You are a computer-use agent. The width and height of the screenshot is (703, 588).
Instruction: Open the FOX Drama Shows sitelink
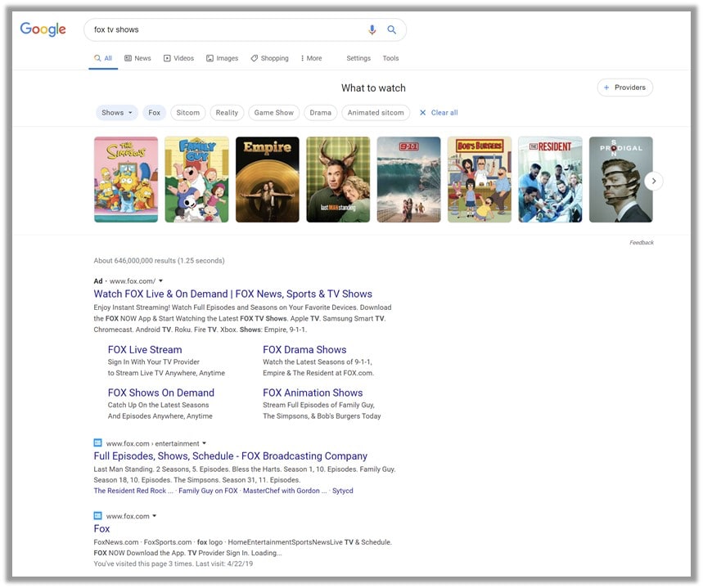pyautogui.click(x=304, y=349)
